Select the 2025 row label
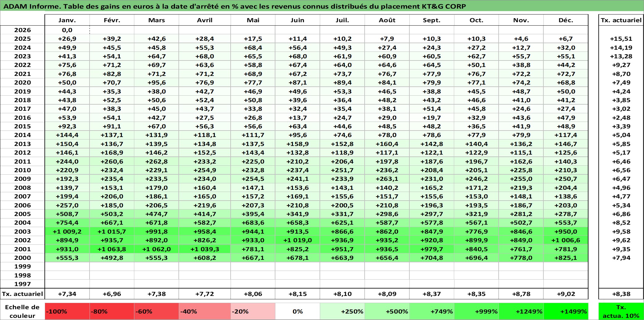Viewport: 644px width, 320px height. pyautogui.click(x=23, y=39)
